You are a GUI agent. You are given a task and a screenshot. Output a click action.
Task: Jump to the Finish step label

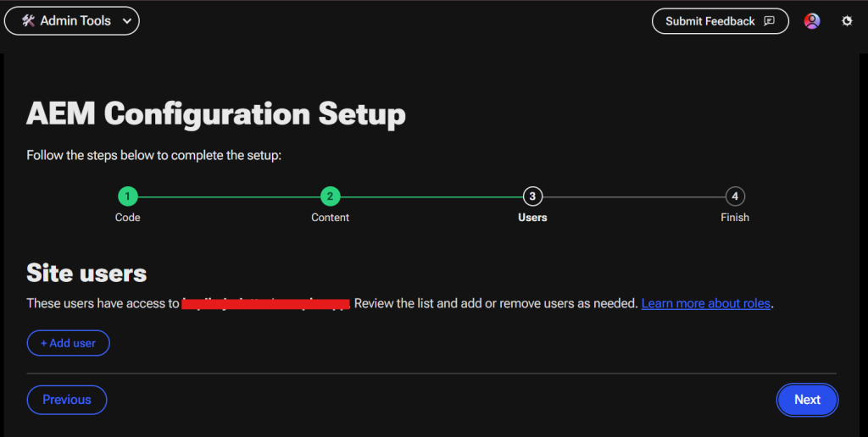(x=735, y=218)
